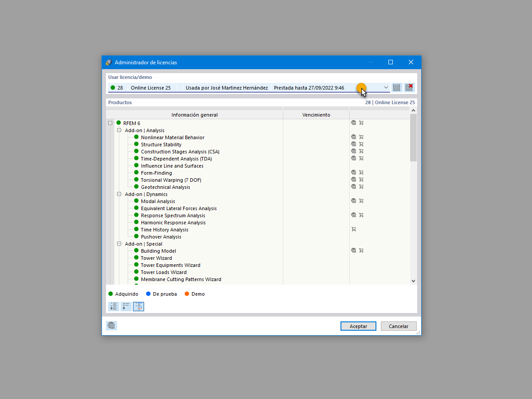Select the Tower Equipments Wizard row
This screenshot has width=532, height=399.
170,265
